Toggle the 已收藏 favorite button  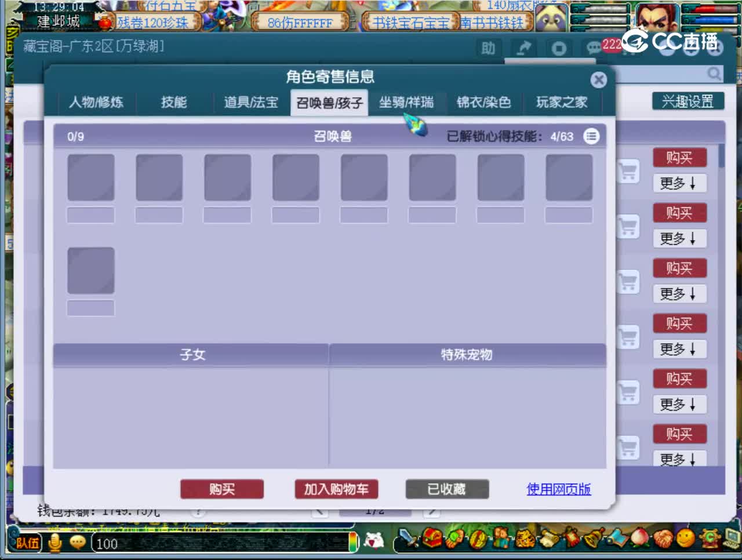(x=447, y=489)
